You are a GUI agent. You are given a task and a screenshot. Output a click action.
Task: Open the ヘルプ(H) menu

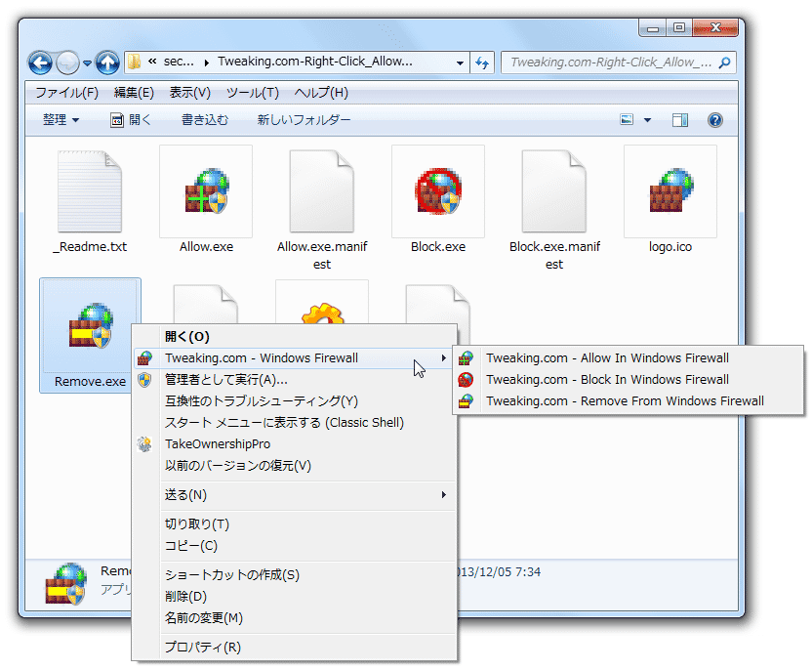[321, 93]
